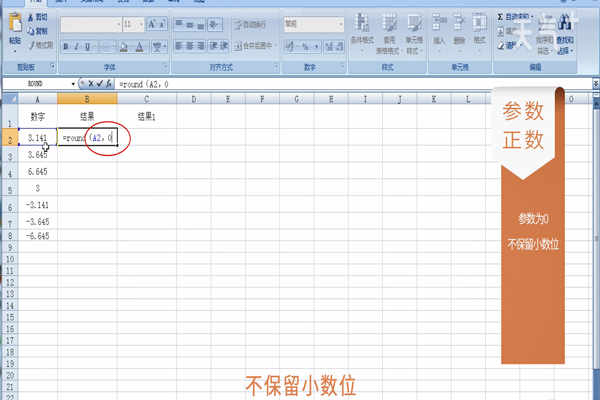The width and height of the screenshot is (600, 400).
Task: Align text right in alignment group
Action: pyautogui.click(x=200, y=46)
